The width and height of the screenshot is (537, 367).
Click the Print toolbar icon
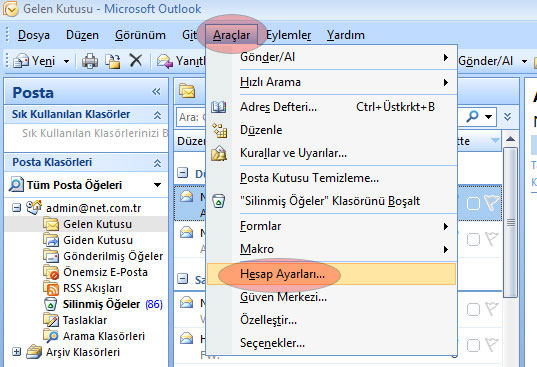pos(90,61)
